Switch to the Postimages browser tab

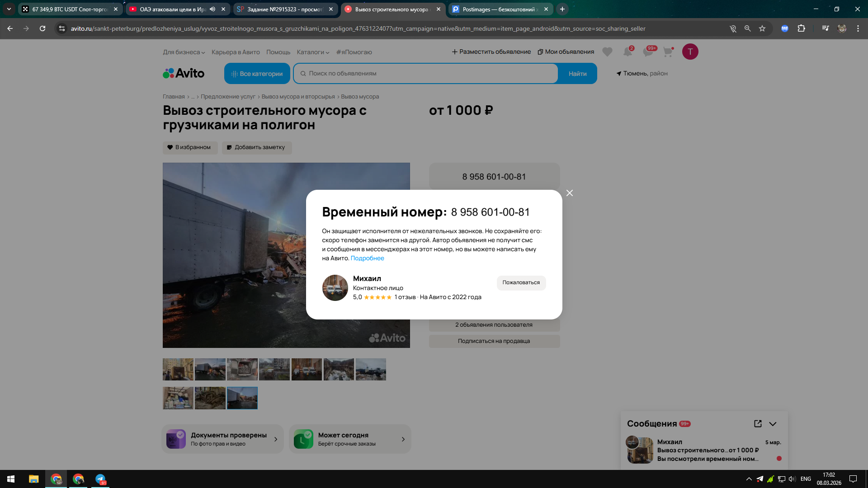[497, 9]
